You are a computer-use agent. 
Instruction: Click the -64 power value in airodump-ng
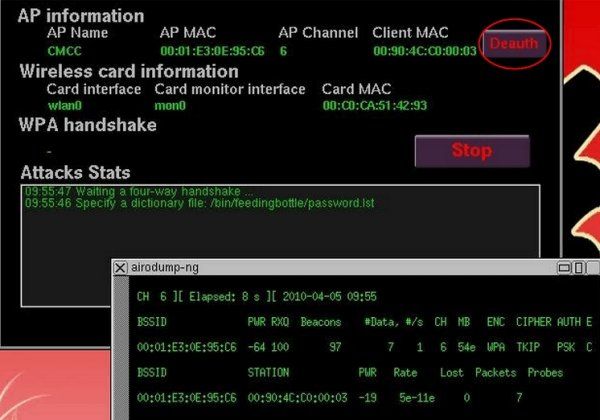point(256,347)
